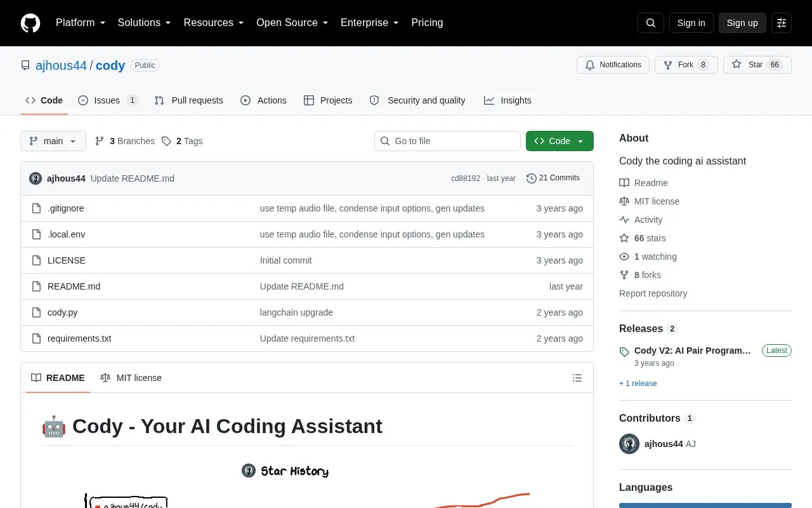This screenshot has width=812, height=508.
Task: Expand the Enterprise dropdown menu
Action: click(370, 23)
